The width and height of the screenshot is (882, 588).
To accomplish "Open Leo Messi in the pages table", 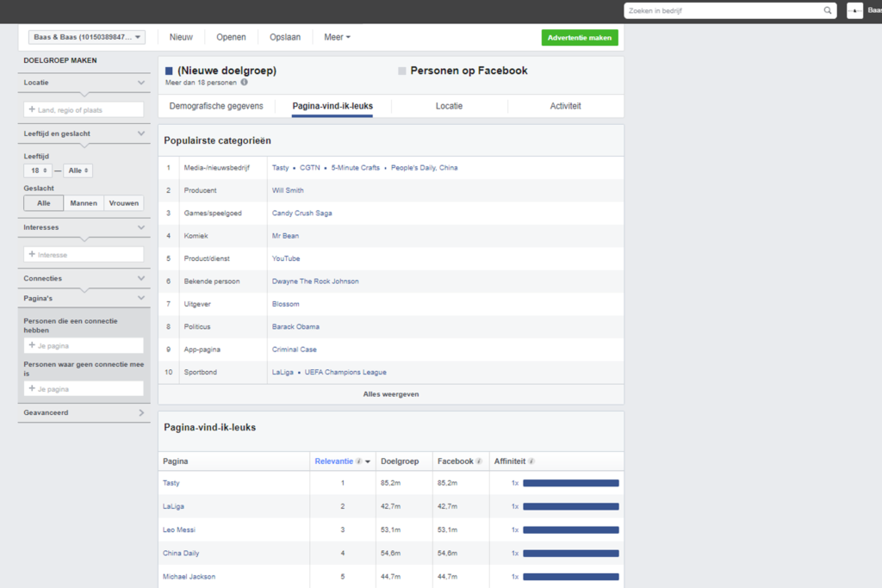I will point(179,529).
